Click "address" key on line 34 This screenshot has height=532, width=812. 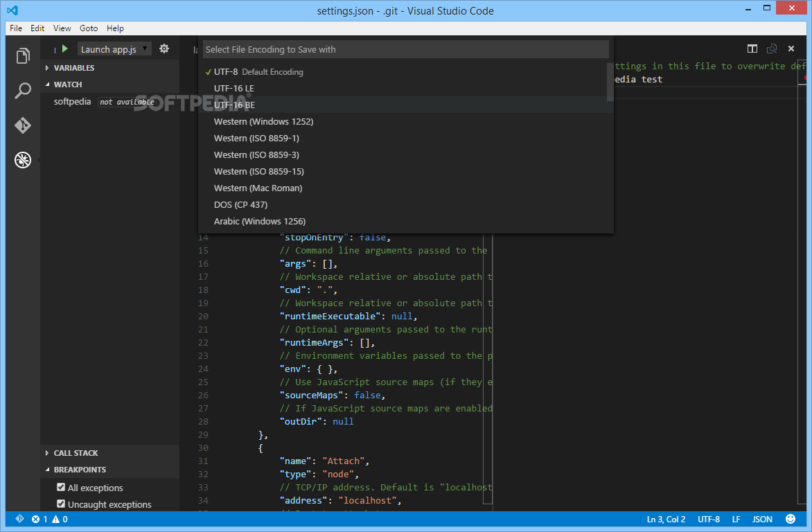[303, 500]
